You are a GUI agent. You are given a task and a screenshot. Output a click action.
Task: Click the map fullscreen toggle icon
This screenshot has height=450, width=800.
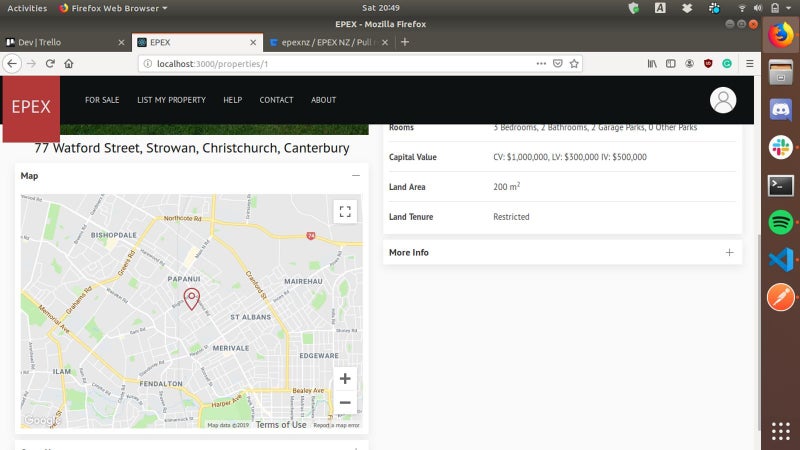click(345, 211)
